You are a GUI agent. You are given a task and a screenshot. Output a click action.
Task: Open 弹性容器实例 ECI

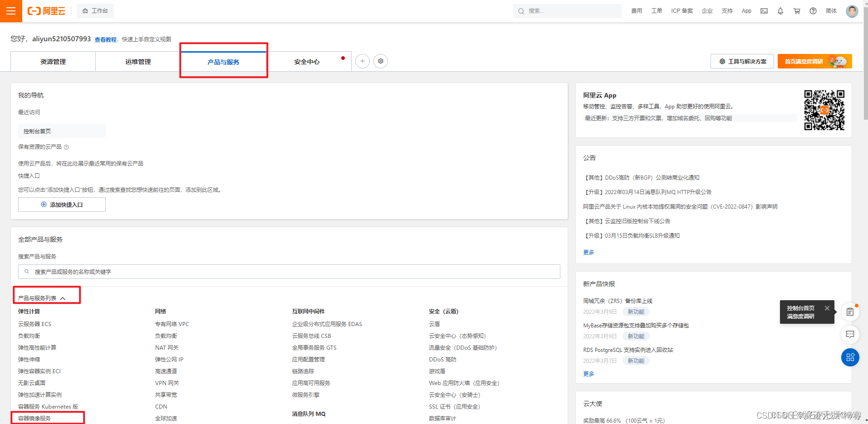(39, 371)
